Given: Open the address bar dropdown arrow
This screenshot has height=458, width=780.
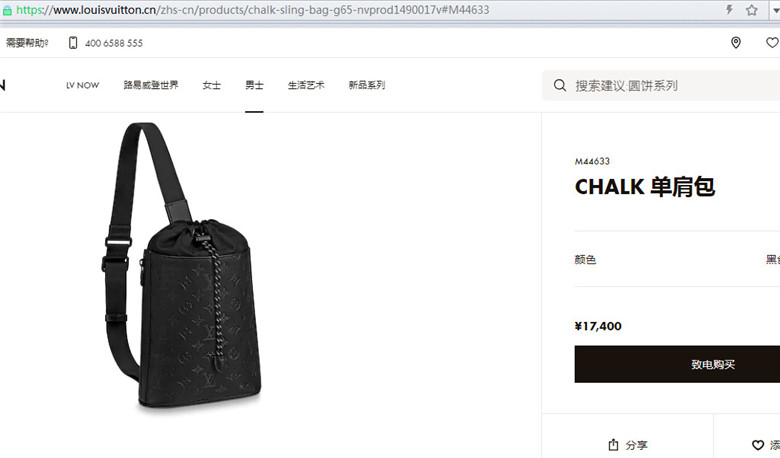Looking at the screenshot, I should (776, 10).
